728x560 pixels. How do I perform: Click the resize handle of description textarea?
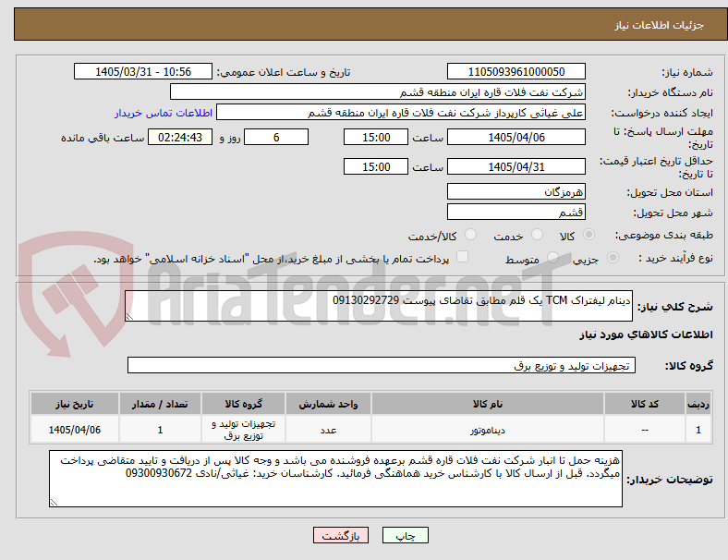click(129, 317)
